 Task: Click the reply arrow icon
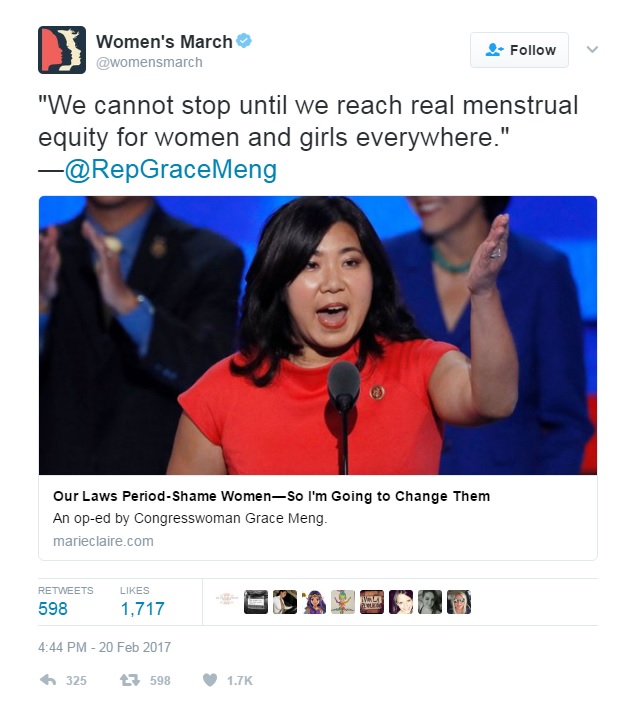pos(48,680)
